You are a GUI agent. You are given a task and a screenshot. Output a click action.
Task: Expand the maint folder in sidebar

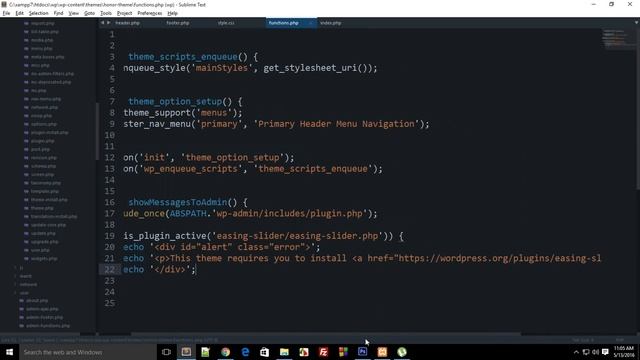coord(16,276)
